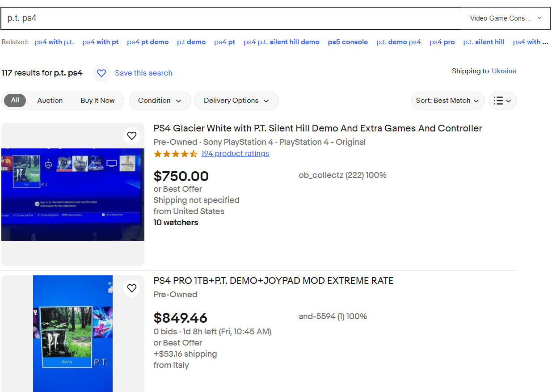Open related search 'ps4 with p.t.'

54,42
